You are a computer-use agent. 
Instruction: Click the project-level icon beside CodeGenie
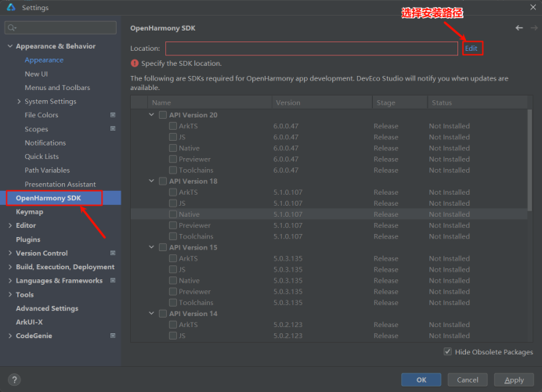tap(113, 336)
